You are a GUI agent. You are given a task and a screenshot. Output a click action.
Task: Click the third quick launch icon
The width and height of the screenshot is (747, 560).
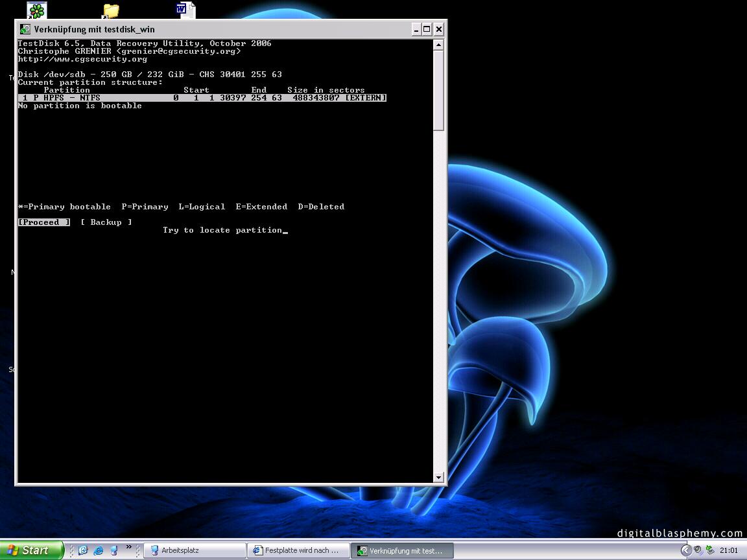pyautogui.click(x=114, y=550)
